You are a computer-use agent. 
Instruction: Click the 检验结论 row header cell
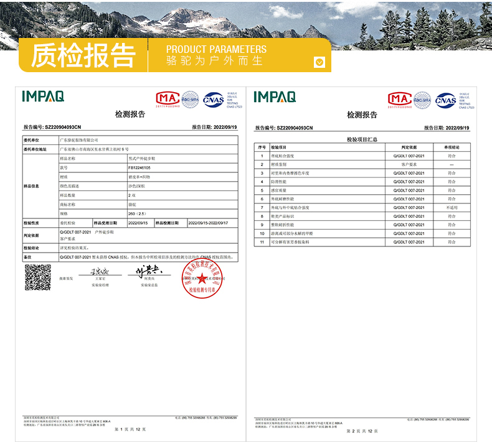(40, 248)
